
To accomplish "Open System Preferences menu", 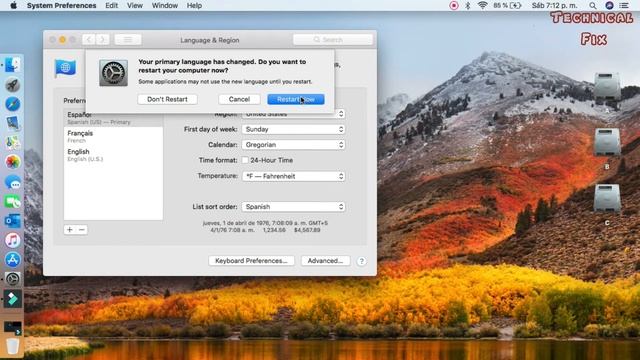I will [x=62, y=6].
